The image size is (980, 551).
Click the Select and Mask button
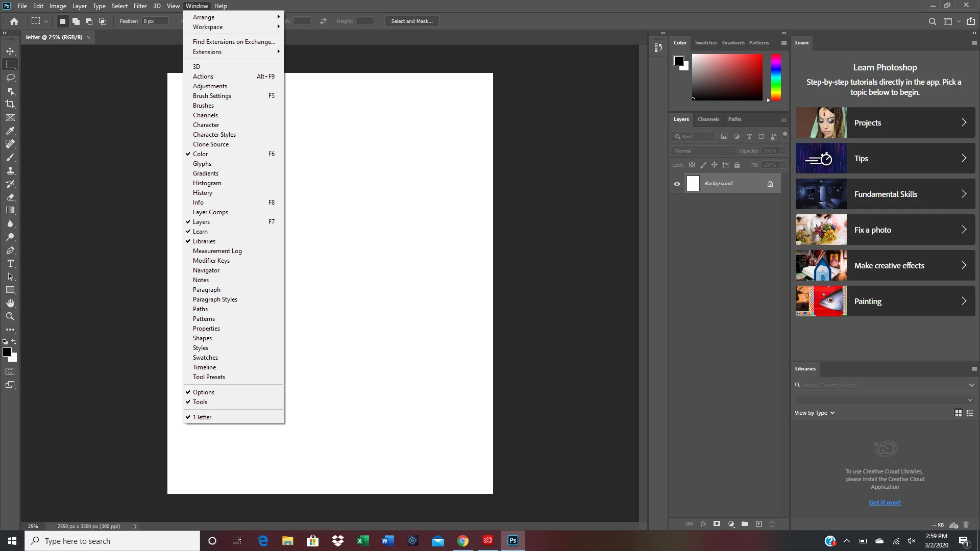(x=411, y=21)
